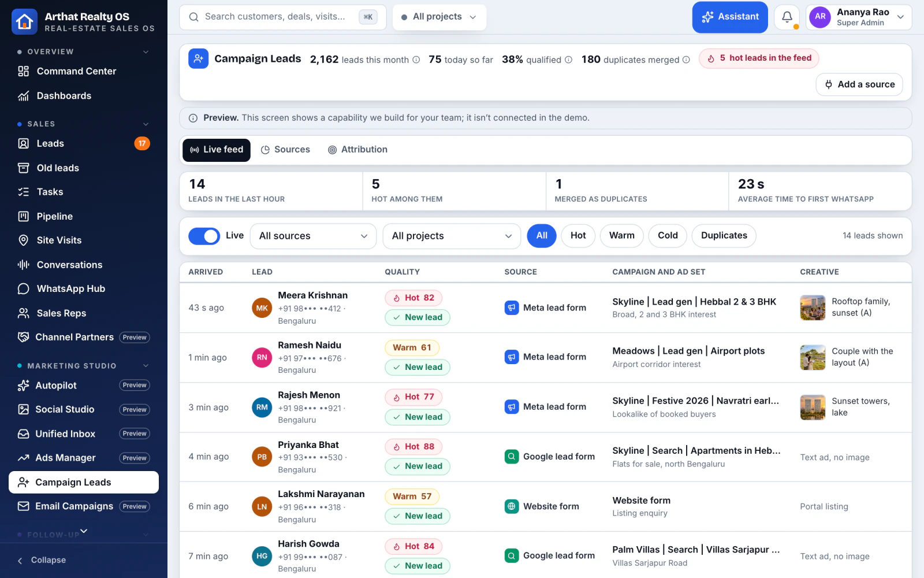This screenshot has height=578, width=924.
Task: Click the 5 hot leads in the feed pill
Action: point(759,58)
